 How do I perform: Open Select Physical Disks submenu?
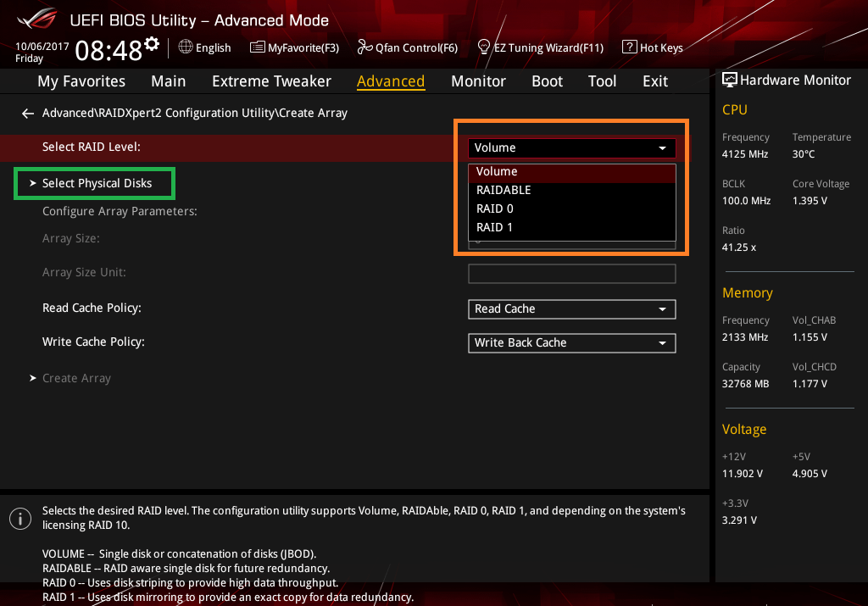point(95,183)
